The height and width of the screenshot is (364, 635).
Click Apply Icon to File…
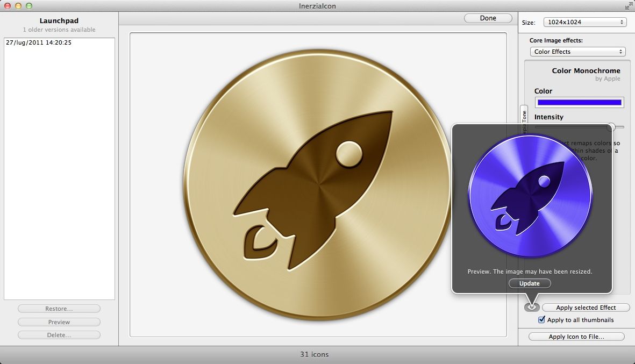coord(576,337)
